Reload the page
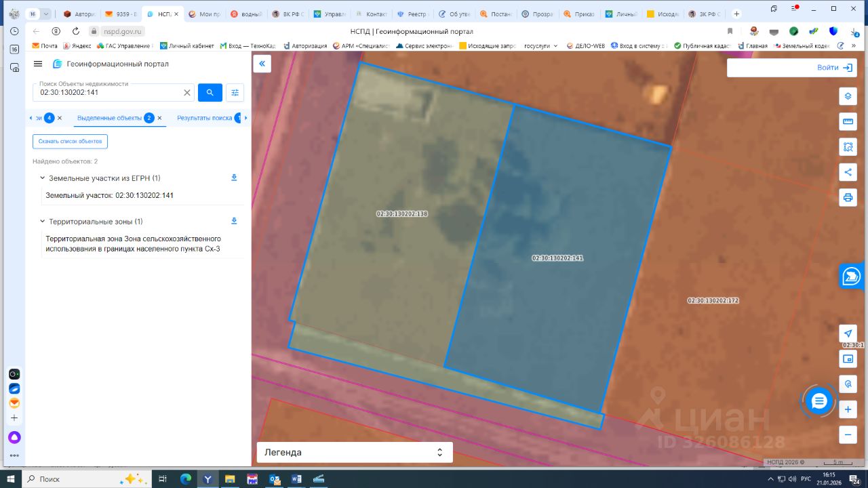Screen dimensions: 868x488 click(76, 31)
